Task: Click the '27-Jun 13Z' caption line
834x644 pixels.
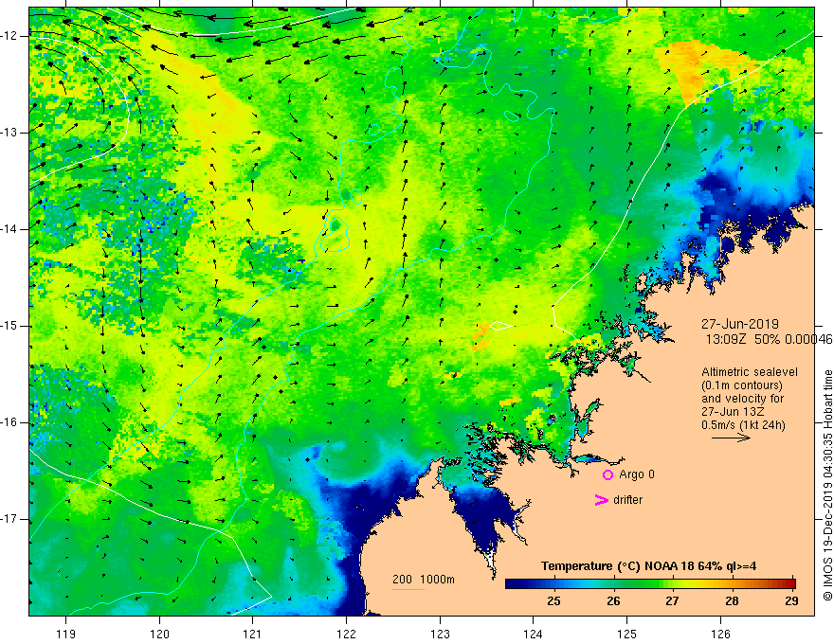Action: coord(732,412)
